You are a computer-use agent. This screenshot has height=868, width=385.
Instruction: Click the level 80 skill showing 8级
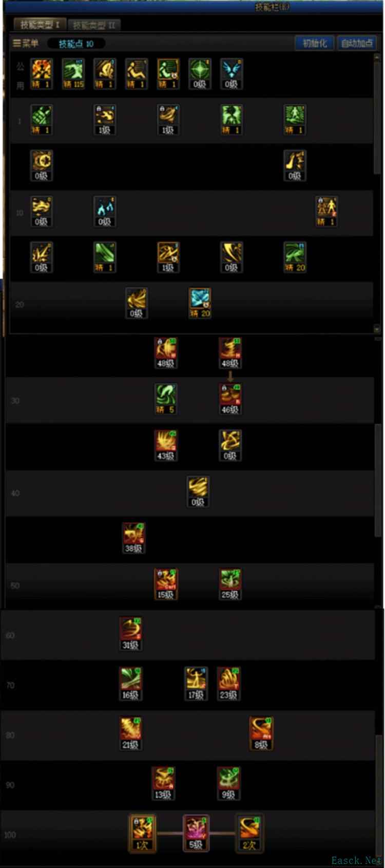(x=261, y=734)
